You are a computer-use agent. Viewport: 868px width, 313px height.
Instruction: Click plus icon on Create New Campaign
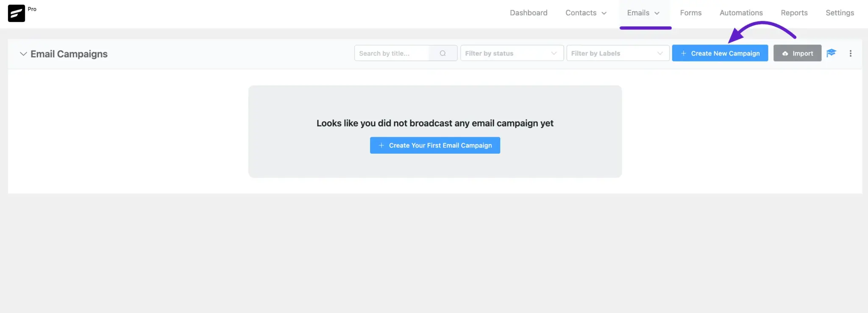[683, 53]
